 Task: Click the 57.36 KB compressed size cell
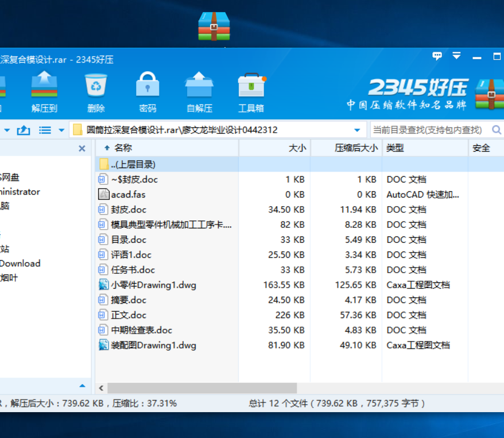(x=358, y=315)
